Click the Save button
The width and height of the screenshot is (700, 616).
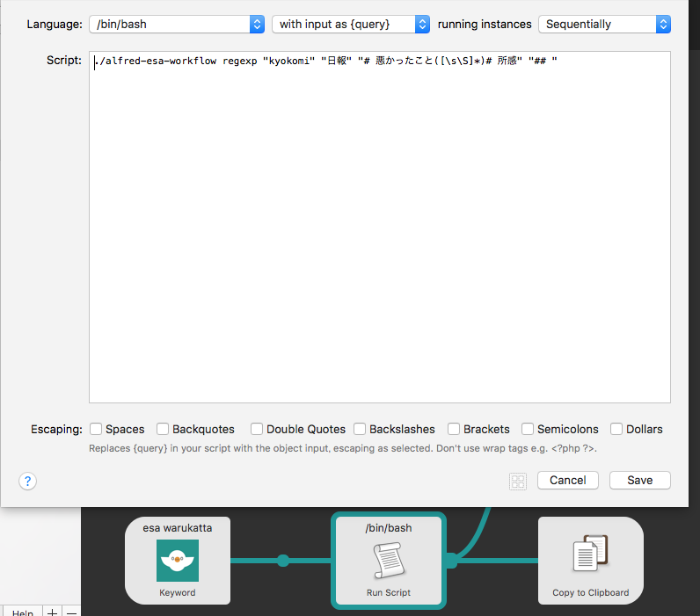pos(639,481)
